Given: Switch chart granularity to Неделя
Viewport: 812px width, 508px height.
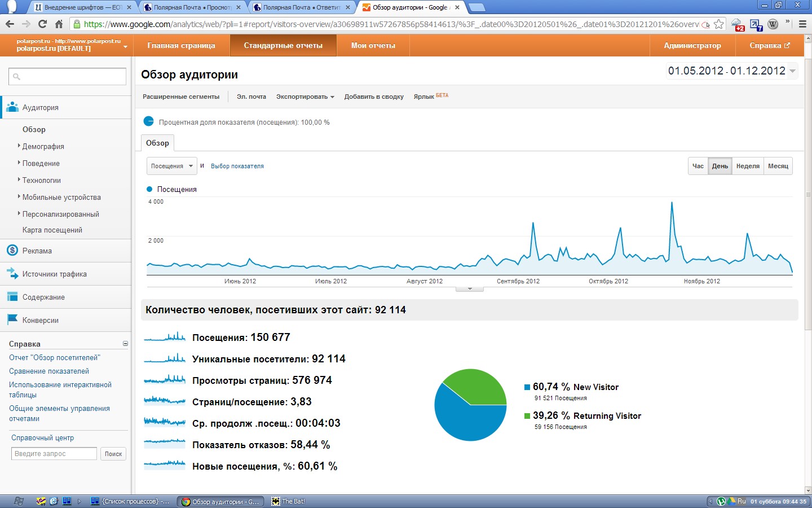Looking at the screenshot, I should pyautogui.click(x=748, y=166).
